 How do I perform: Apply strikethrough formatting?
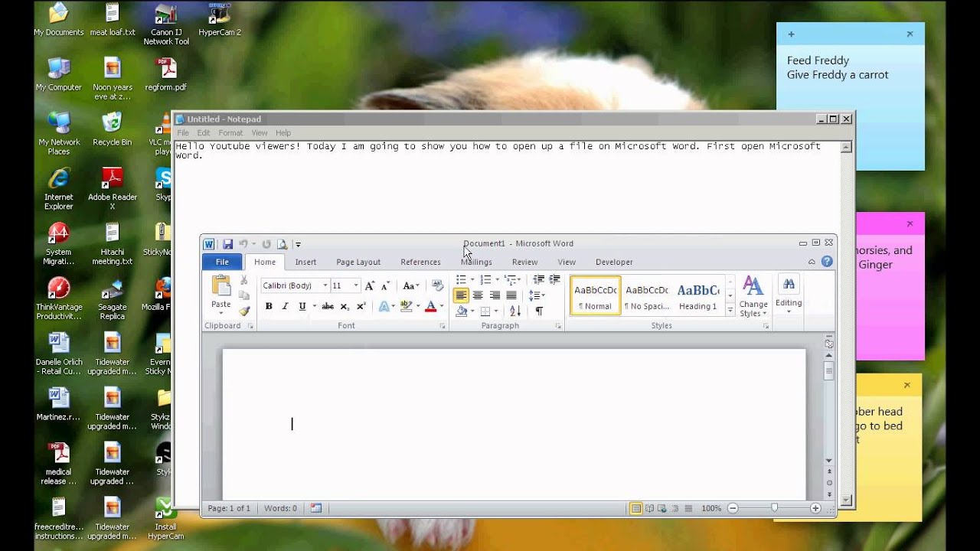pyautogui.click(x=328, y=306)
